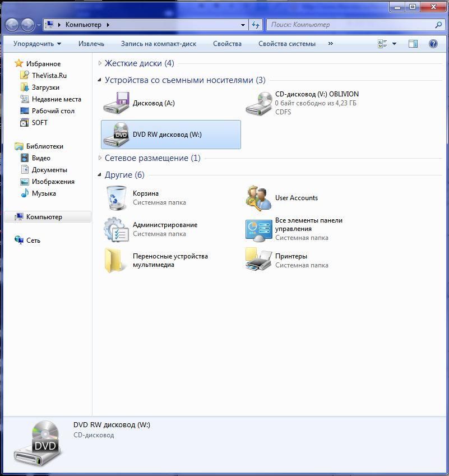
Task: Open the view options dropdown arrow
Action: click(x=394, y=44)
